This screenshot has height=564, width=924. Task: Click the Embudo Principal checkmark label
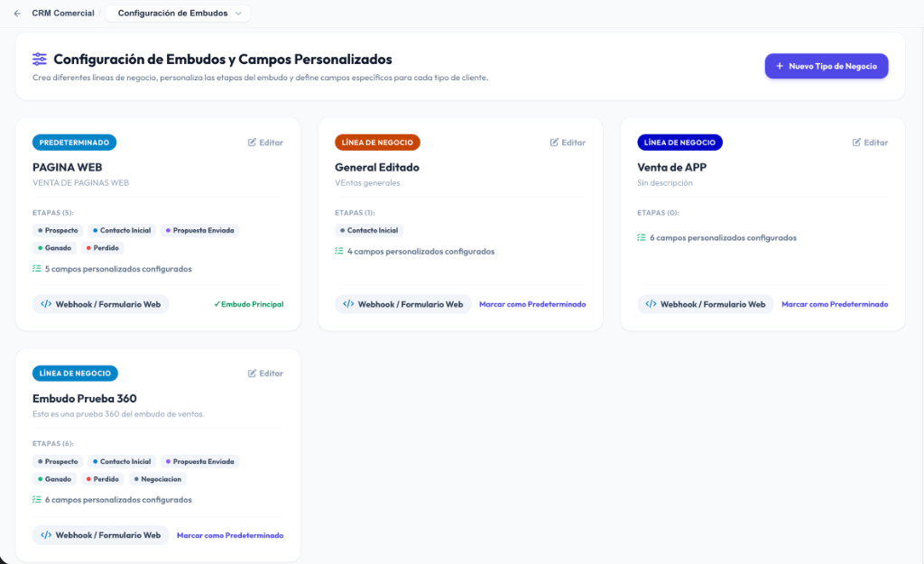[x=249, y=304]
